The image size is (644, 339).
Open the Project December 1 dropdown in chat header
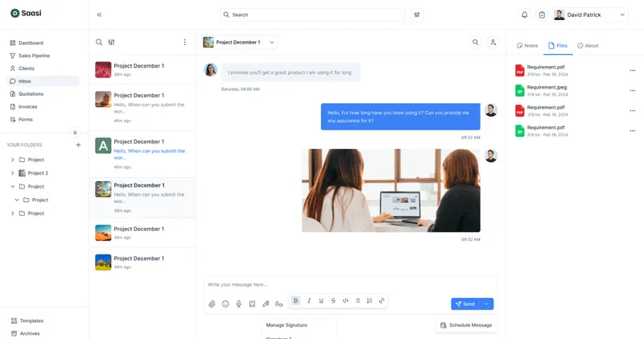pos(239,42)
